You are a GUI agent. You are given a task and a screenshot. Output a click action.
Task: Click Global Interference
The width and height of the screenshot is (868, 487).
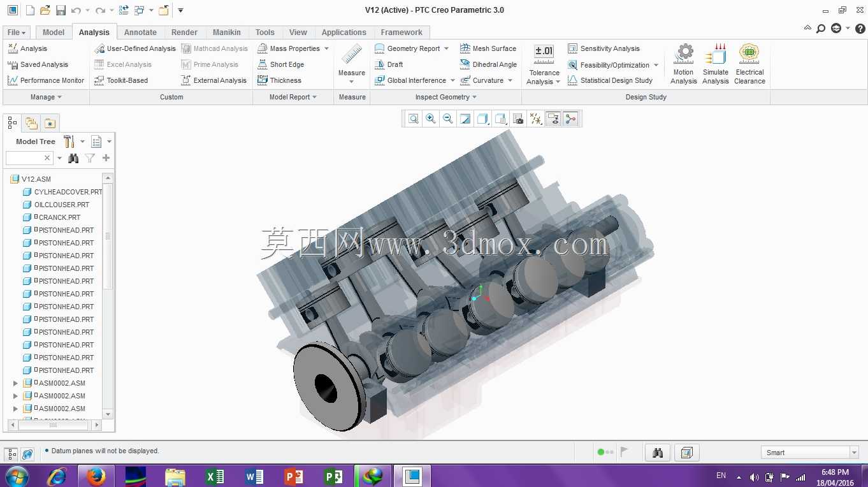(x=410, y=80)
